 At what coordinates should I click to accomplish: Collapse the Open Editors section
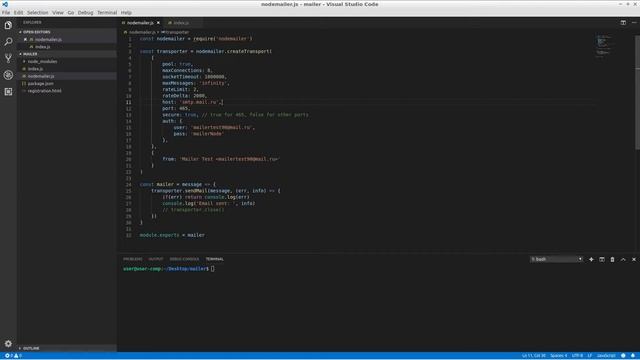pyautogui.click(x=20, y=32)
